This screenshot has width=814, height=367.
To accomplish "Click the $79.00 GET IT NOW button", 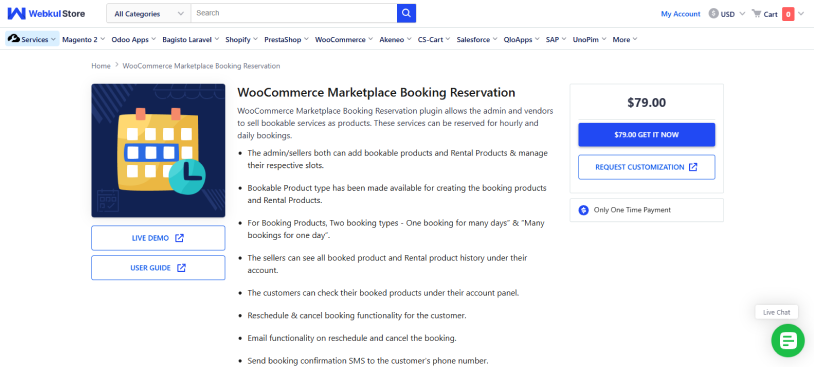I will click(646, 134).
